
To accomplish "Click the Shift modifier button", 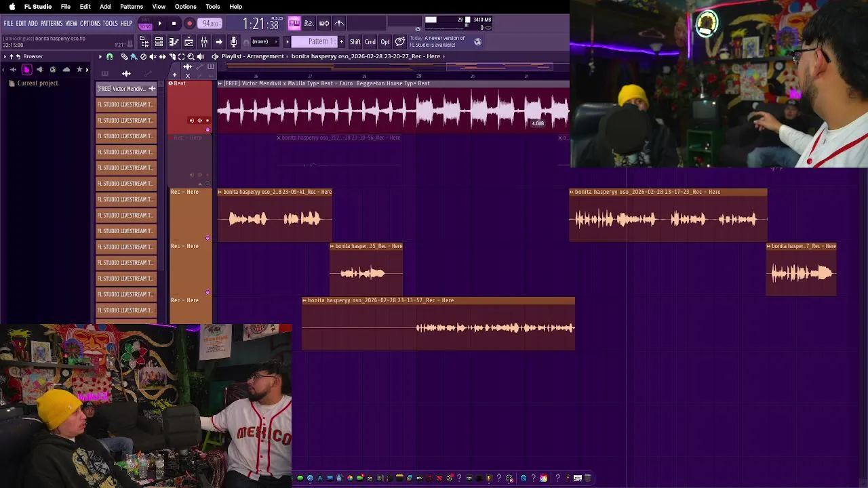I will (355, 42).
